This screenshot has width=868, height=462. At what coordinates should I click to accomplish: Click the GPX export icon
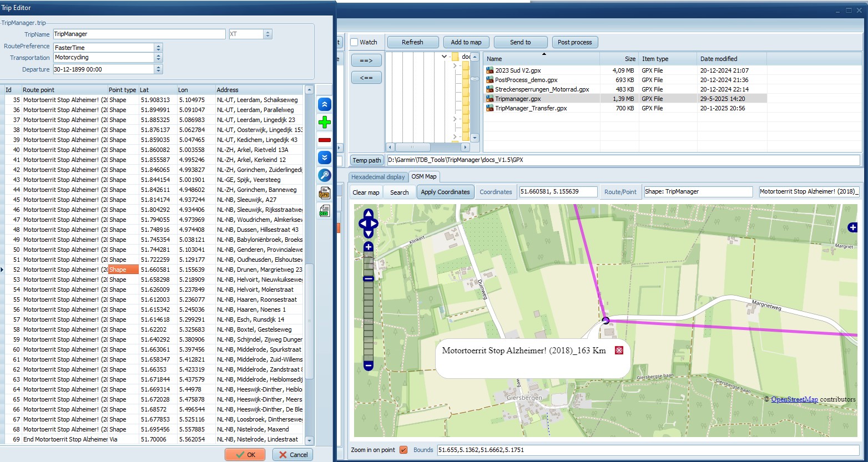(x=325, y=193)
